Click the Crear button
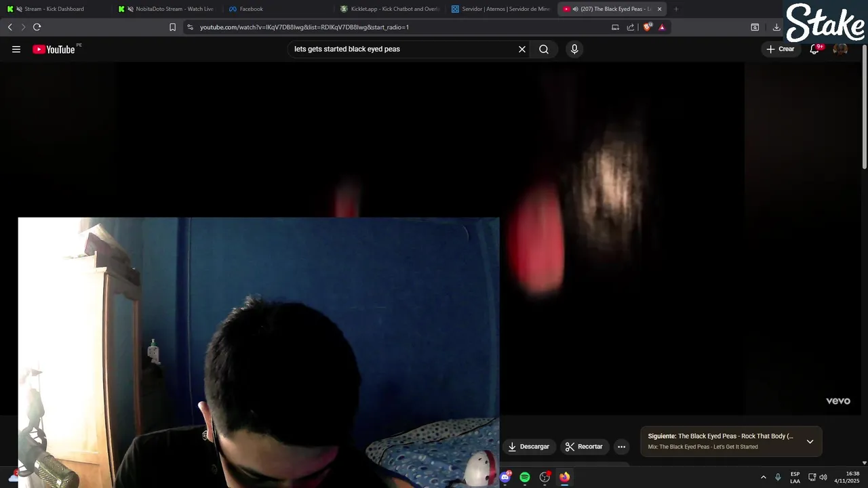868x488 pixels. click(x=781, y=49)
